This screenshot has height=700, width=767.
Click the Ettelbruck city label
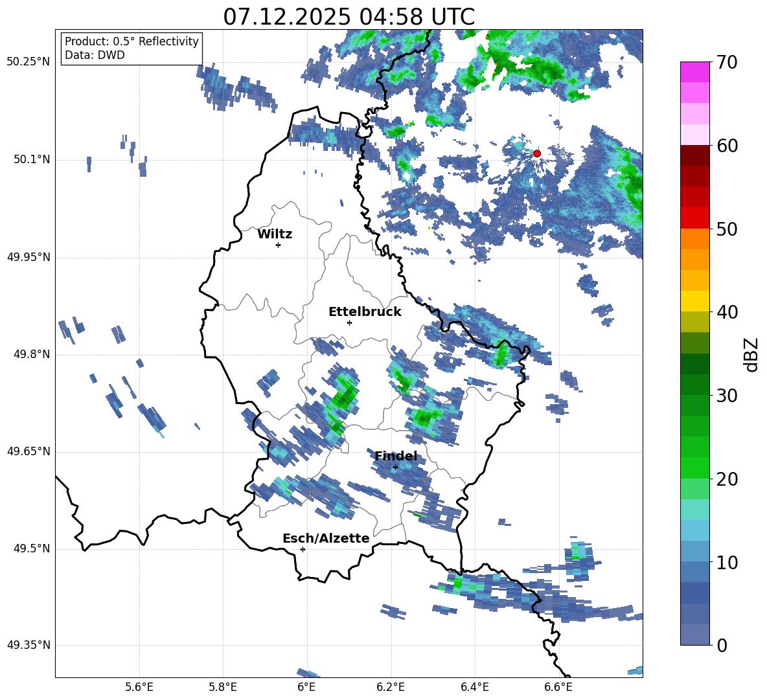(365, 312)
